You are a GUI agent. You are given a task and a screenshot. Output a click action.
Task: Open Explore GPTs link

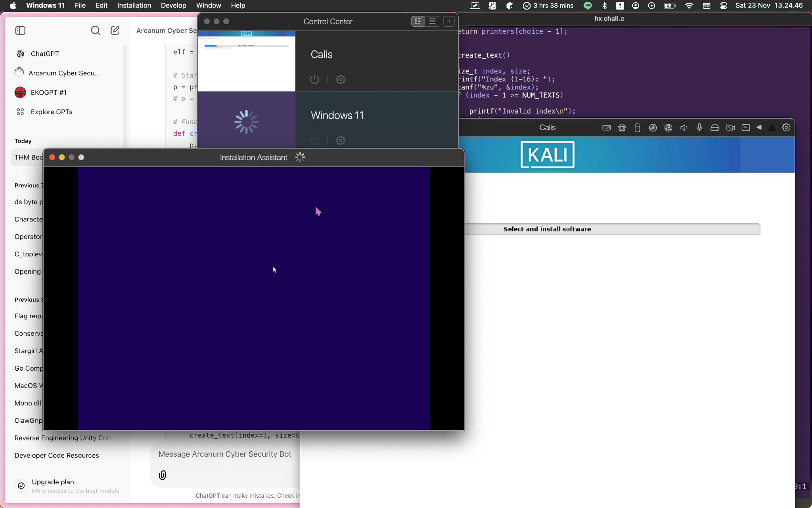[51, 112]
